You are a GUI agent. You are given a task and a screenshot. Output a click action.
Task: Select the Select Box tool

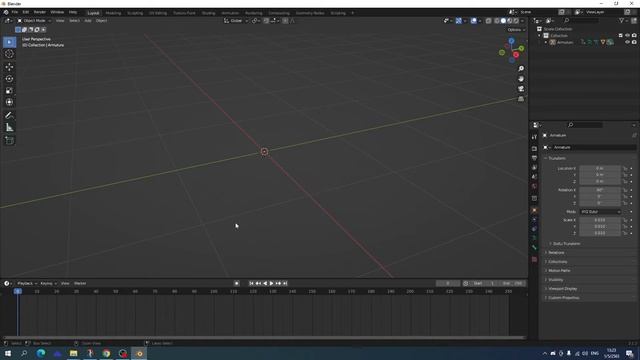coord(9,42)
